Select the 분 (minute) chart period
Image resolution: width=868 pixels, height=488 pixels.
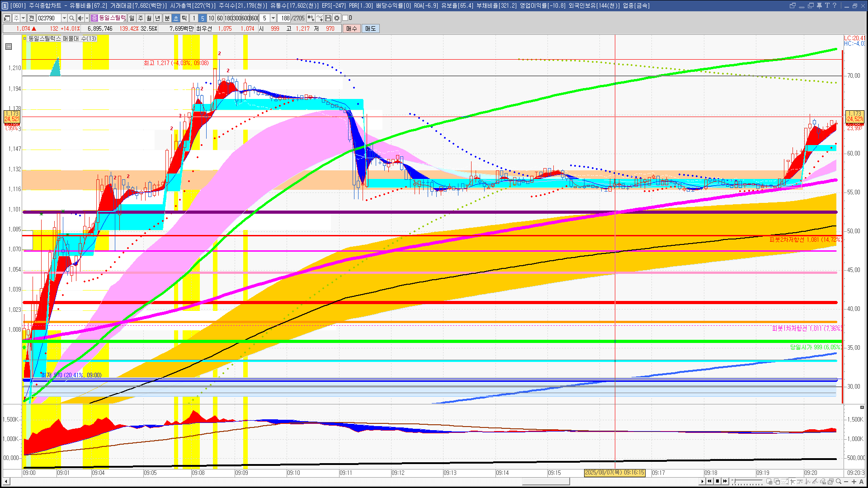[x=167, y=18]
